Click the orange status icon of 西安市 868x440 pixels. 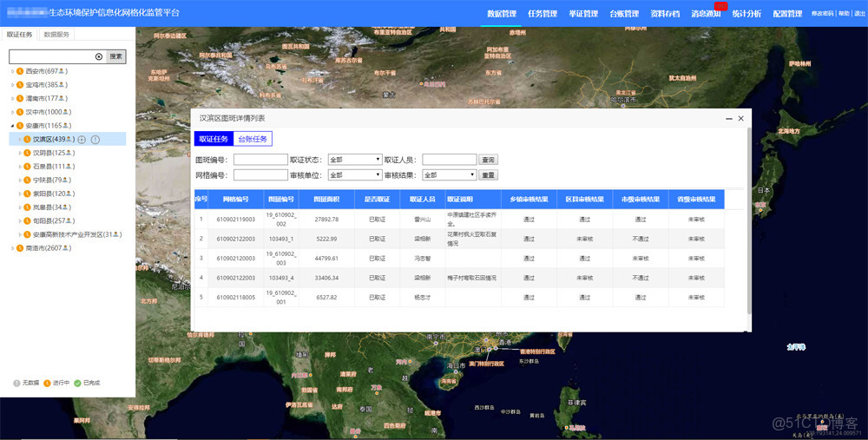[x=20, y=71]
